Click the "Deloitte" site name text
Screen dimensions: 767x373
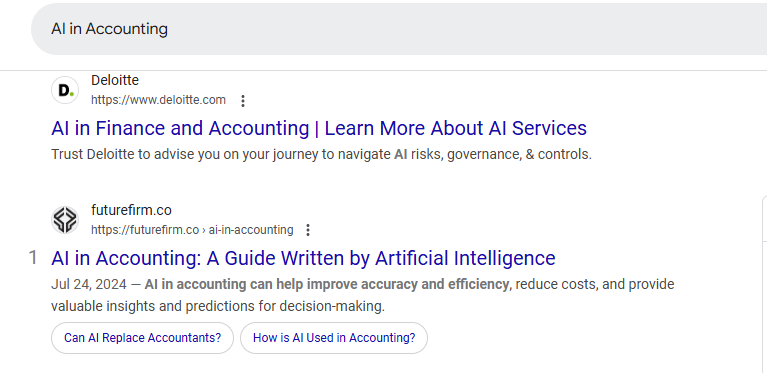[115, 80]
